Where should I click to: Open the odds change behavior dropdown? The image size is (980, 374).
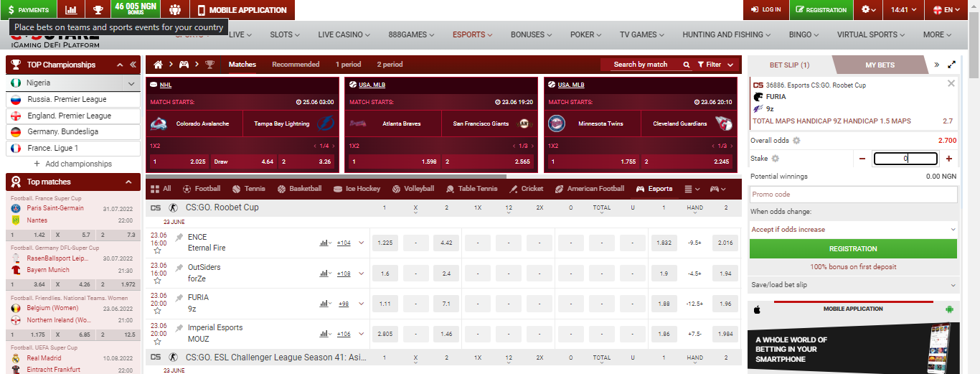pyautogui.click(x=853, y=230)
